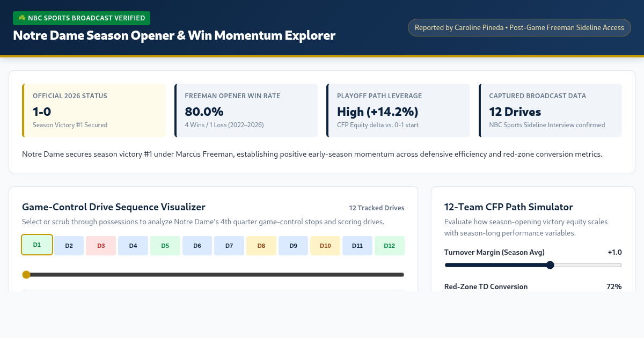Select the yellow D10 drive chip

(x=325, y=246)
